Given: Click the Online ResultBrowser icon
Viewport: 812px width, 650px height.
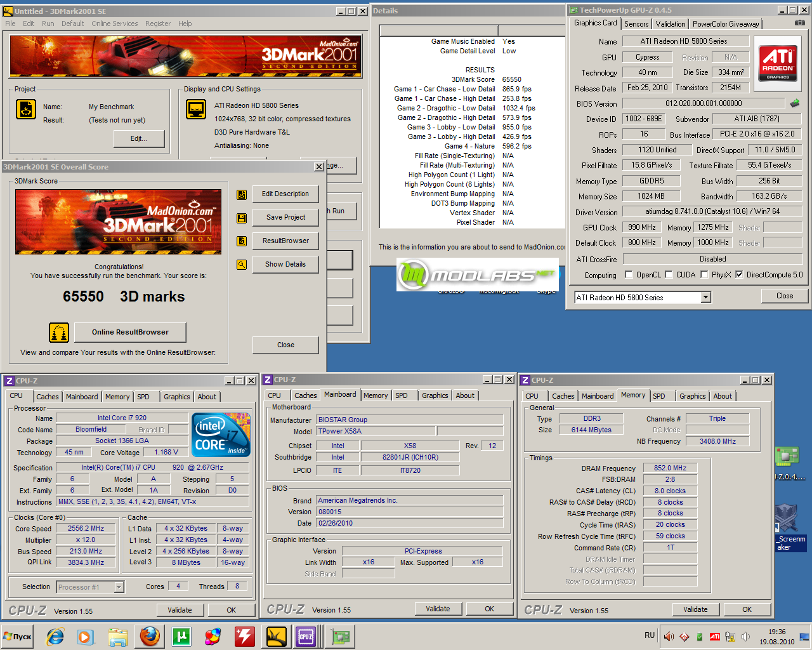Looking at the screenshot, I should pyautogui.click(x=59, y=332).
